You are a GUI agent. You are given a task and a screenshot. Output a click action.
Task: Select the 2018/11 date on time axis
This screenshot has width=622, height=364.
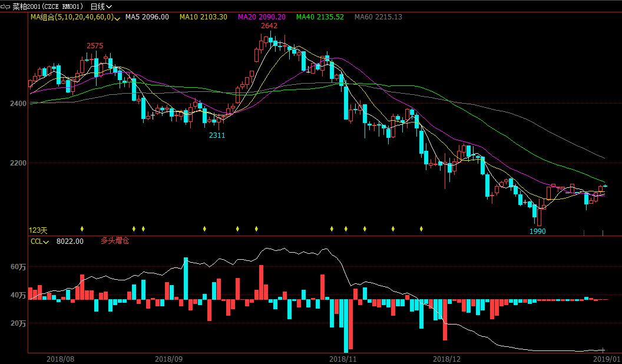coord(343,358)
